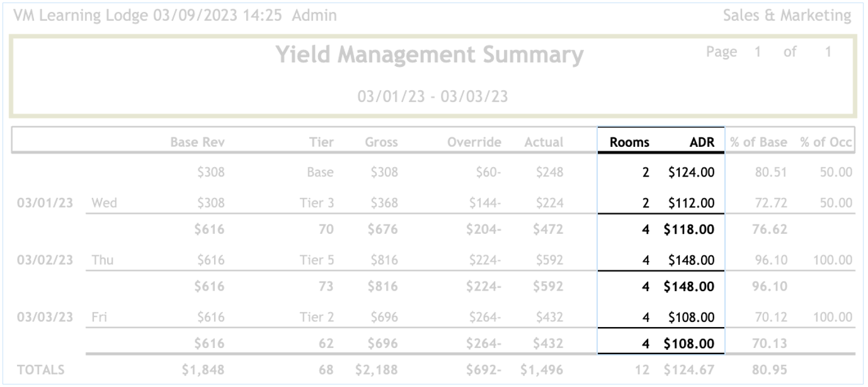Select the Base Rev column header
This screenshot has height=387, width=868.
tap(197, 142)
